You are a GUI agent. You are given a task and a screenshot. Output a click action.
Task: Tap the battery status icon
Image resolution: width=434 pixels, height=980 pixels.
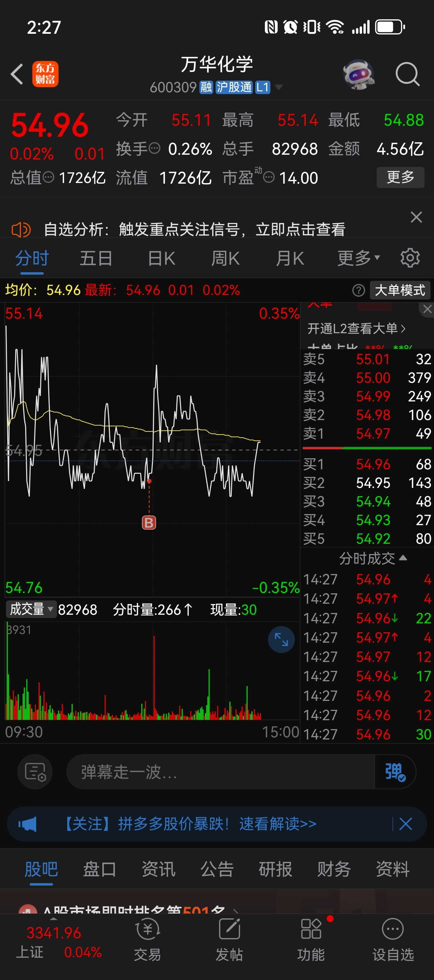point(390,27)
